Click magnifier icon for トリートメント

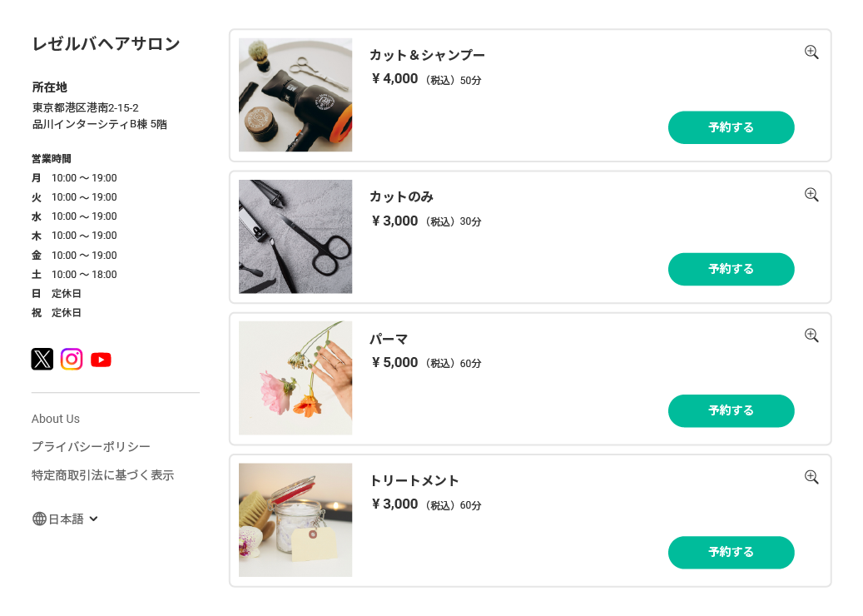811,477
